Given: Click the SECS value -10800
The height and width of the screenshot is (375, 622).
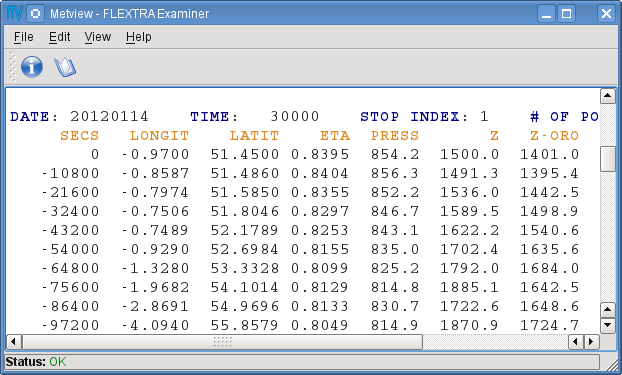Looking at the screenshot, I should click(x=70, y=173).
